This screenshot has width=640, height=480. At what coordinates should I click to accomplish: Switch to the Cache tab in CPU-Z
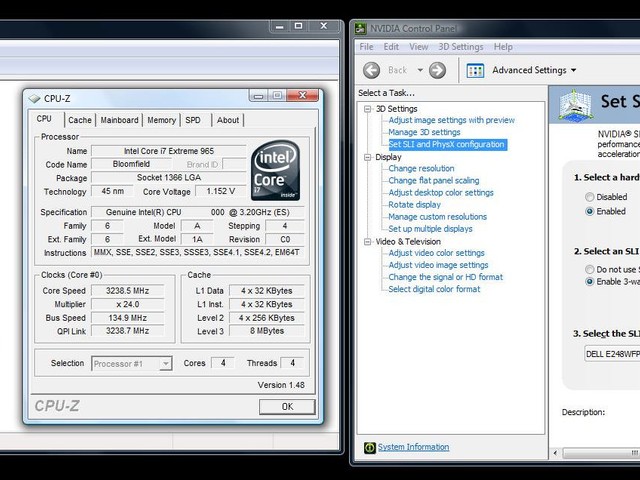[80, 120]
